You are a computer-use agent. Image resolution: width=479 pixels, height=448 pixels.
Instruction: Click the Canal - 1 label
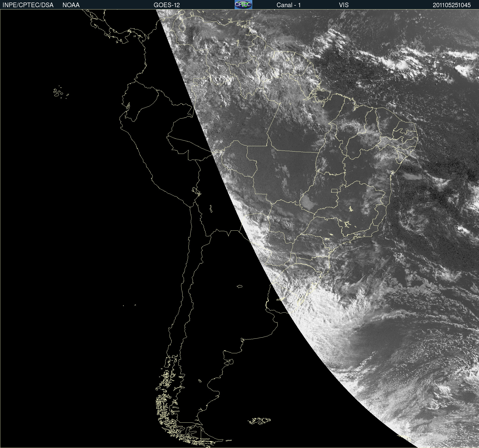pos(289,5)
